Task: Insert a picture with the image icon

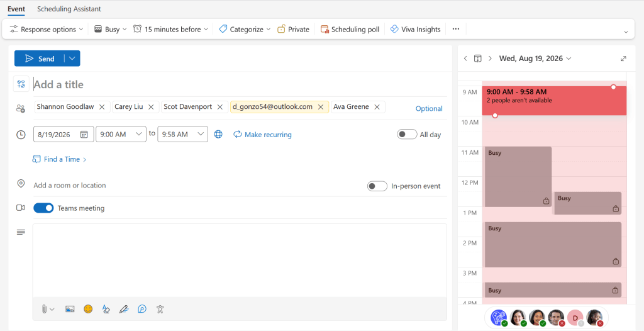Action: pos(70,309)
